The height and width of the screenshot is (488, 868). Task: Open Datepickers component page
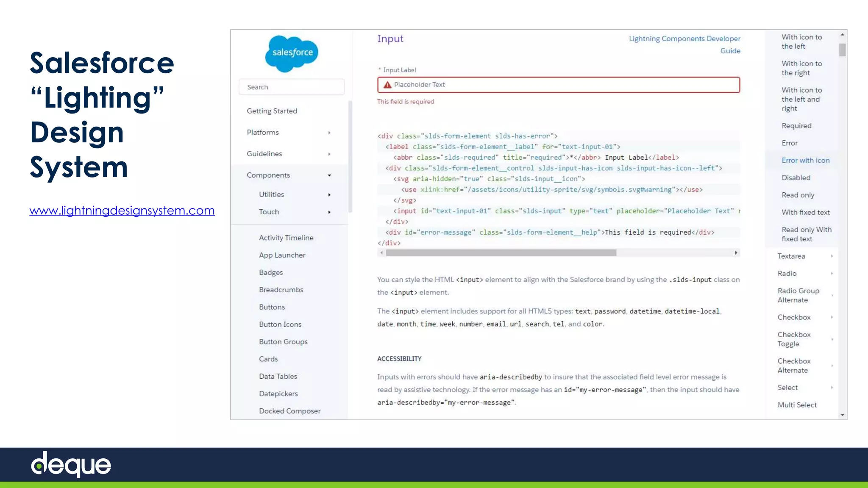pyautogui.click(x=278, y=394)
